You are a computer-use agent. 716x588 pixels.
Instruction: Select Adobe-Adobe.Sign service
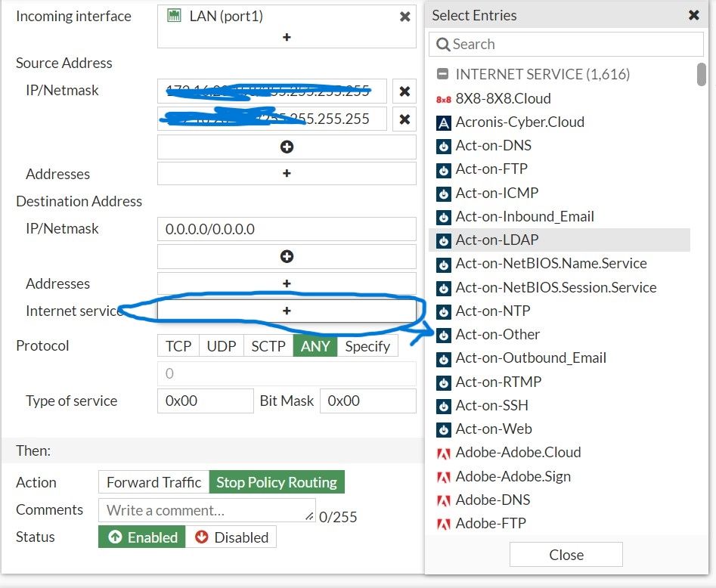tap(559, 477)
